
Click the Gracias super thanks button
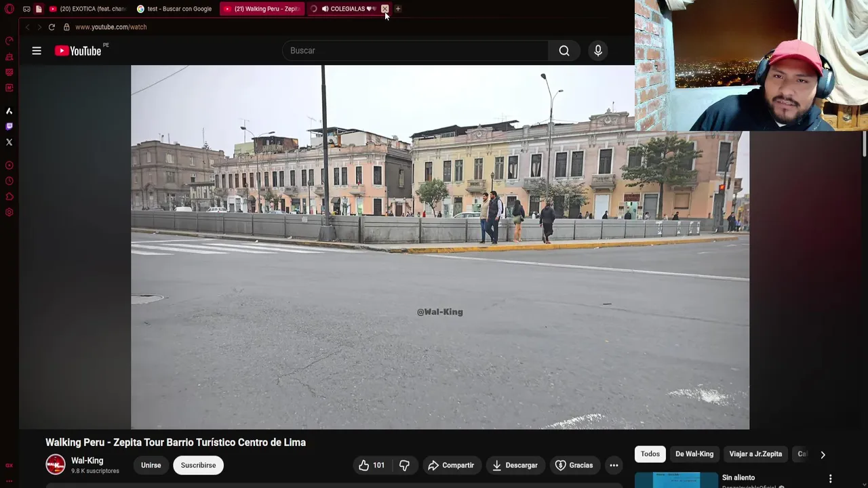pyautogui.click(x=574, y=466)
